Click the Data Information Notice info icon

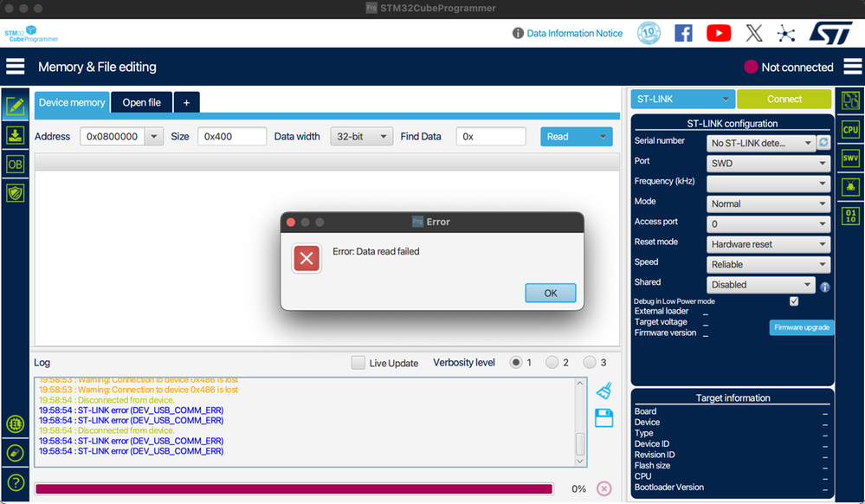coord(518,33)
